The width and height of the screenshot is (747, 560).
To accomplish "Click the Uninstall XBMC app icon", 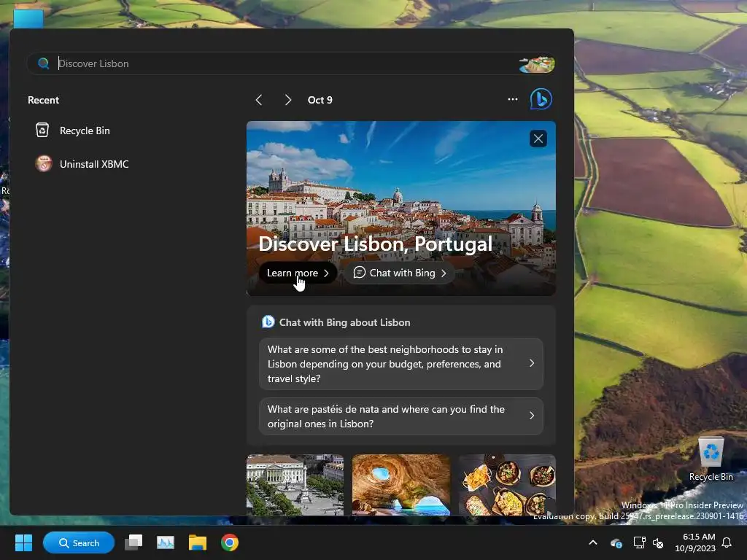I will coord(44,163).
